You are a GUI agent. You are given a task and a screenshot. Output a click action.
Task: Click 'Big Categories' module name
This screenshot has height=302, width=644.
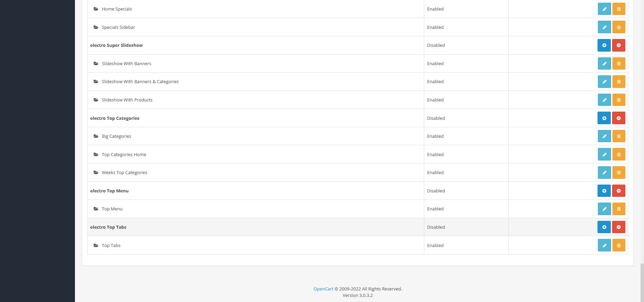tap(116, 136)
